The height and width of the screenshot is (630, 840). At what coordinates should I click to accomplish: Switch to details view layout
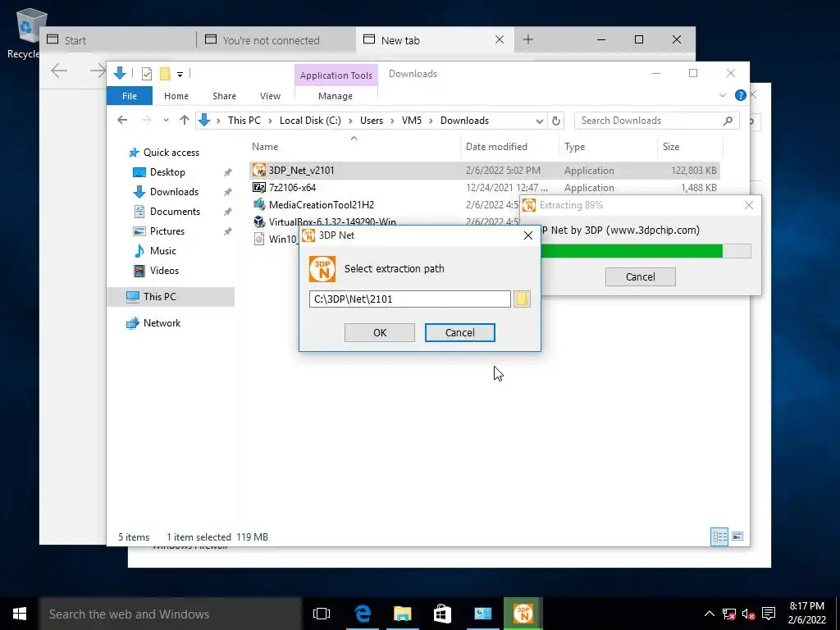pyautogui.click(x=719, y=536)
